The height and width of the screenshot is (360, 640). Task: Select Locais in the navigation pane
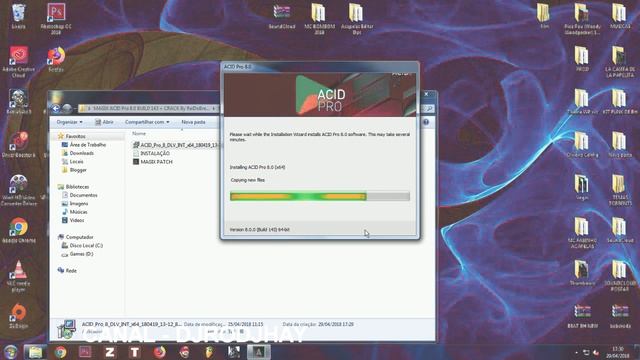pyautogui.click(x=73, y=162)
